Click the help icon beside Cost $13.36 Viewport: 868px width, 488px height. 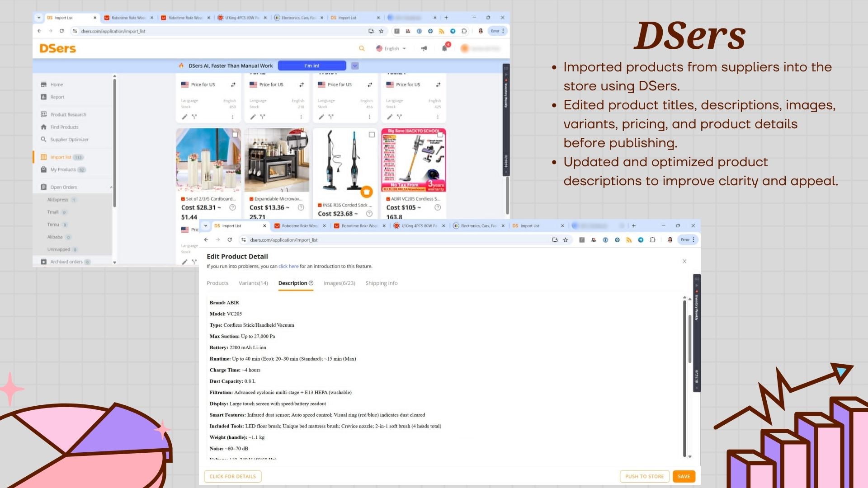[301, 207]
